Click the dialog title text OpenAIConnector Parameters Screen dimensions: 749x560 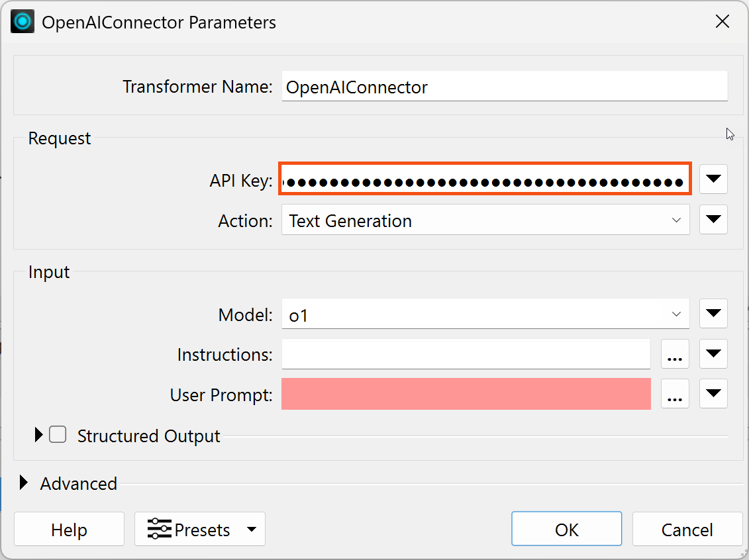[x=159, y=23]
